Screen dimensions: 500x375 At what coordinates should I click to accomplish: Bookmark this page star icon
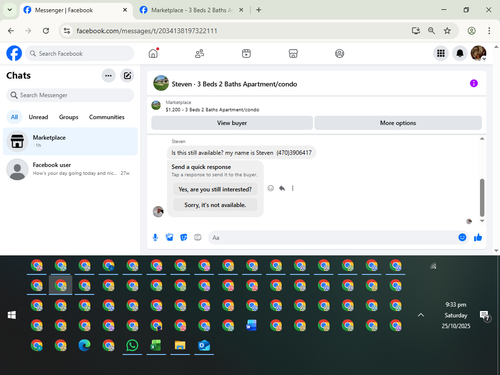pos(447,31)
